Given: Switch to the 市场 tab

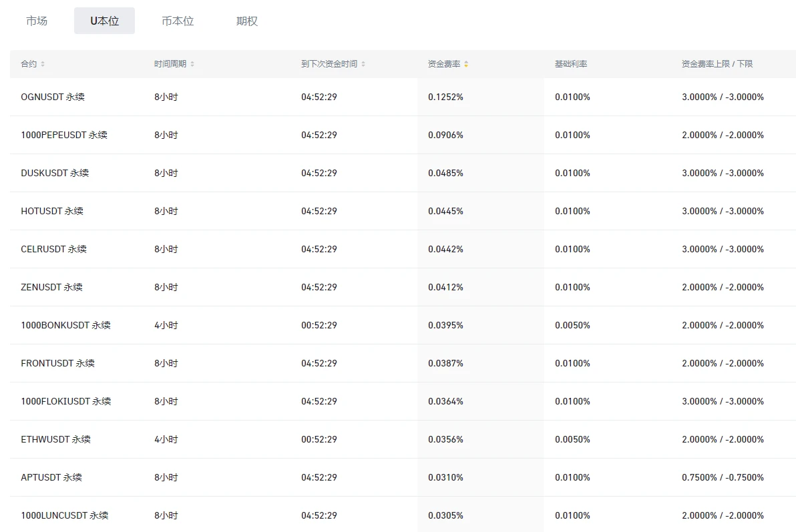Looking at the screenshot, I should (x=37, y=21).
